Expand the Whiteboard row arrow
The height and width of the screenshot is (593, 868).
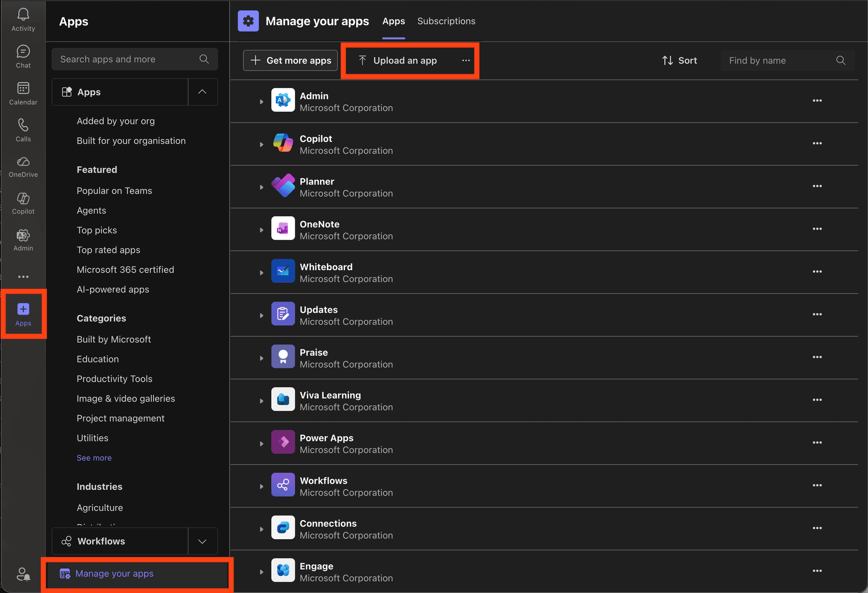click(261, 273)
